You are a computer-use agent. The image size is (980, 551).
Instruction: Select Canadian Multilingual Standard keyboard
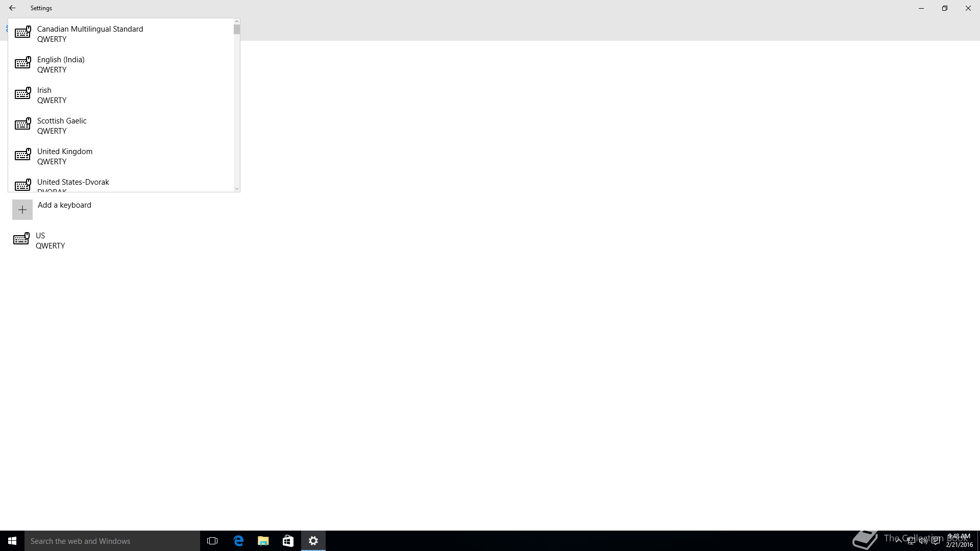[x=90, y=34]
